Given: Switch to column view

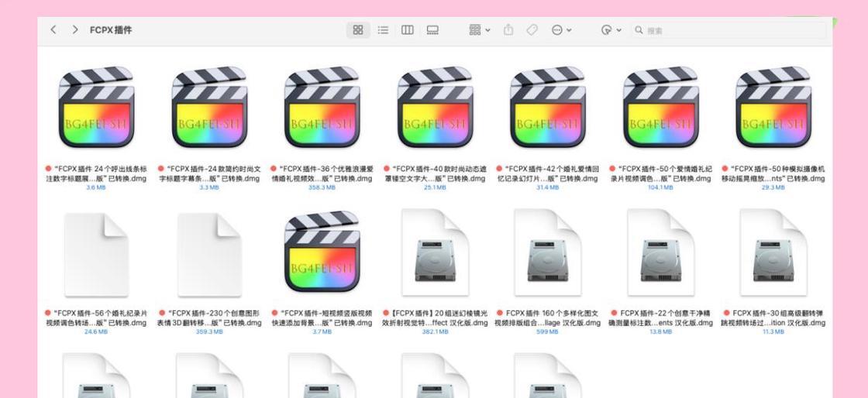Looking at the screenshot, I should click(408, 30).
